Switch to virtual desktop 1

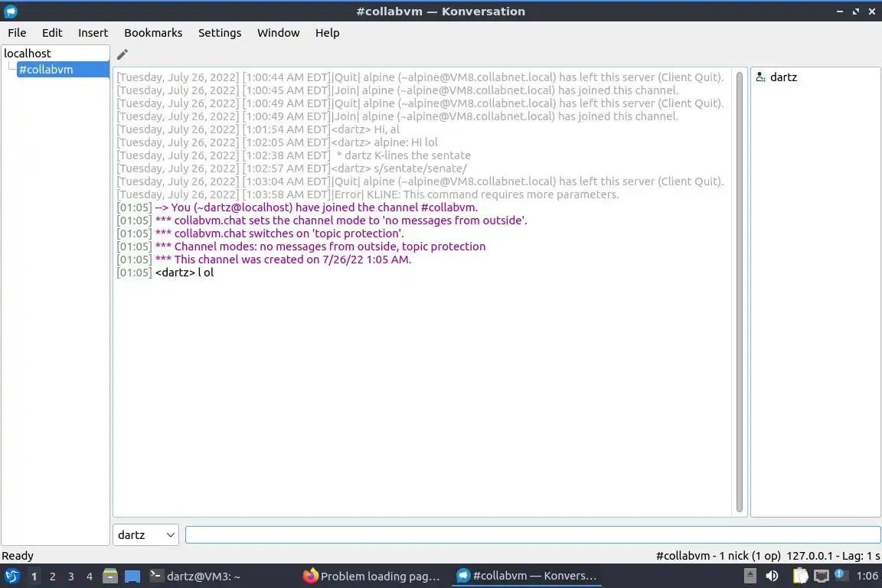click(34, 577)
